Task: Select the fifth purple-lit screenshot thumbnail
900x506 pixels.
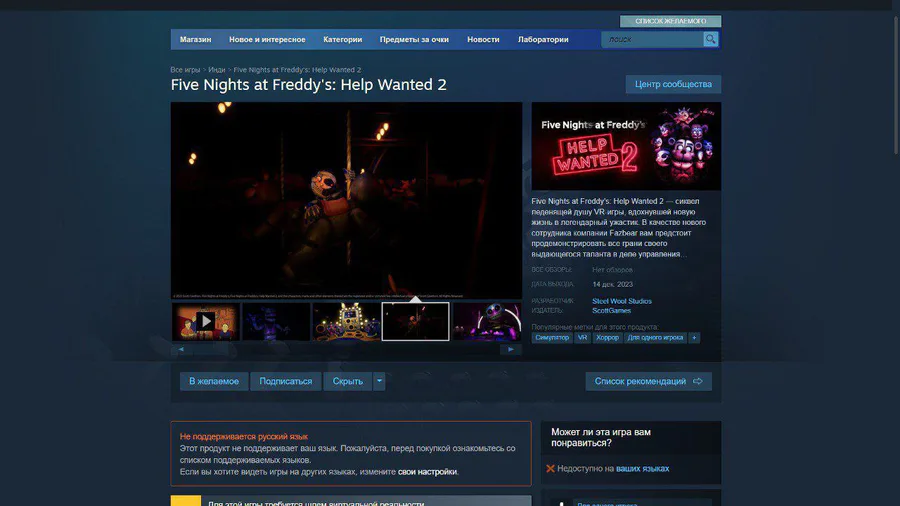Action: [487, 321]
